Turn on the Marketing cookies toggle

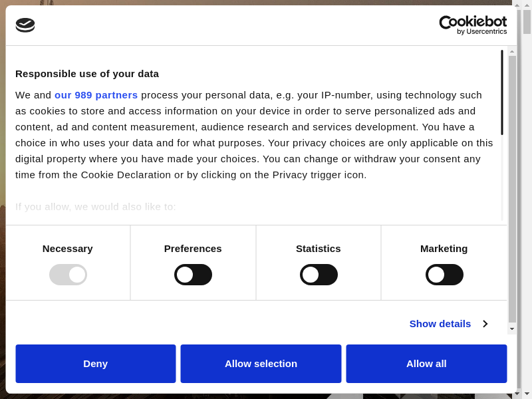click(444, 275)
